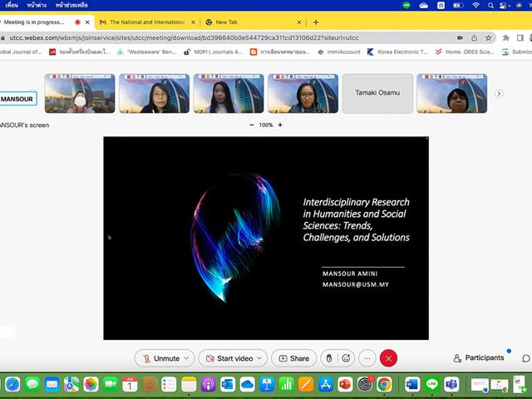Open Spotlight search magnifier in menu bar
The height and width of the screenshot is (399, 532).
pos(490,5)
